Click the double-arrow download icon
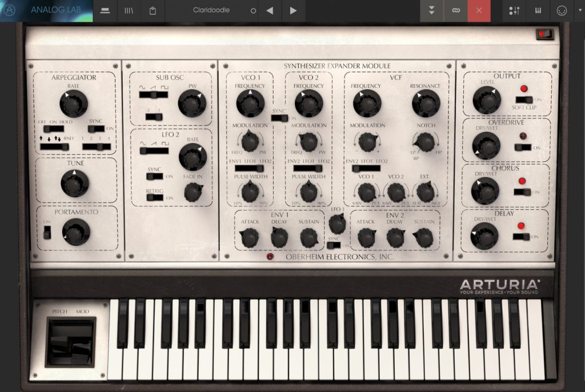The width and height of the screenshot is (585, 392). coord(432,10)
